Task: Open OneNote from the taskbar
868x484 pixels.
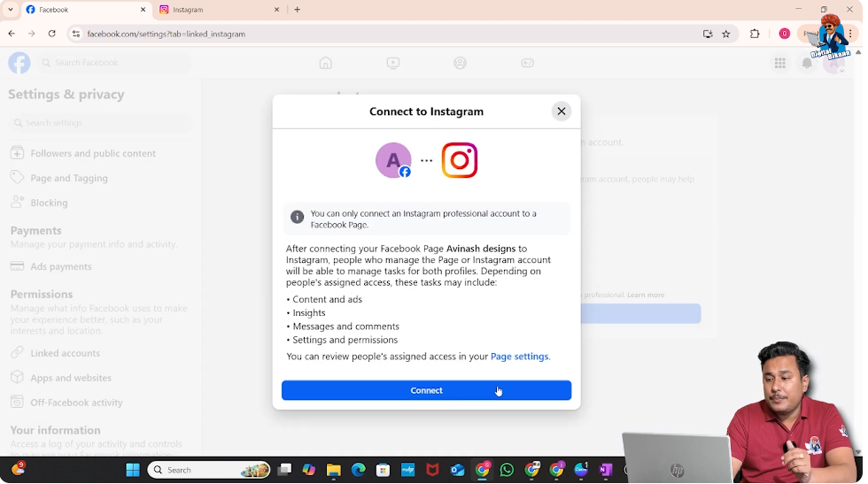Action: click(606, 470)
